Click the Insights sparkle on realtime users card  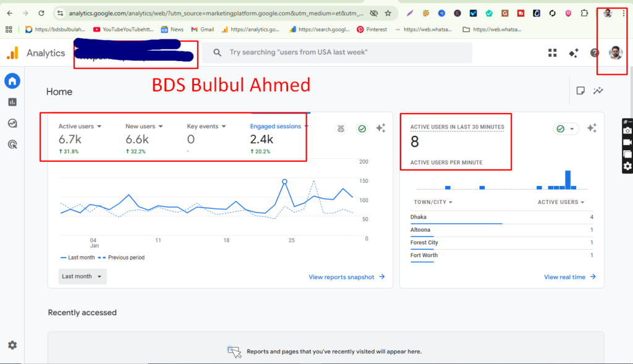[592, 127]
